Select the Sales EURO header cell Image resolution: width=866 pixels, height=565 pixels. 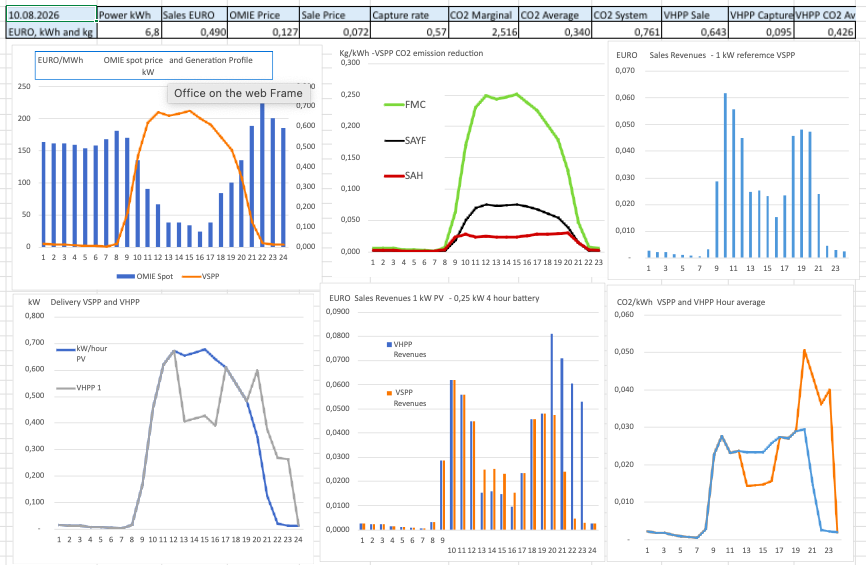point(194,15)
